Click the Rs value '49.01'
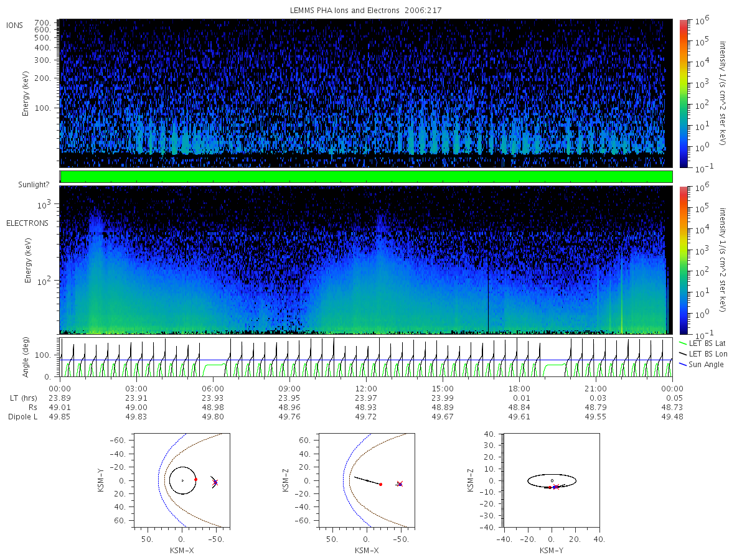 [x=60, y=408]
